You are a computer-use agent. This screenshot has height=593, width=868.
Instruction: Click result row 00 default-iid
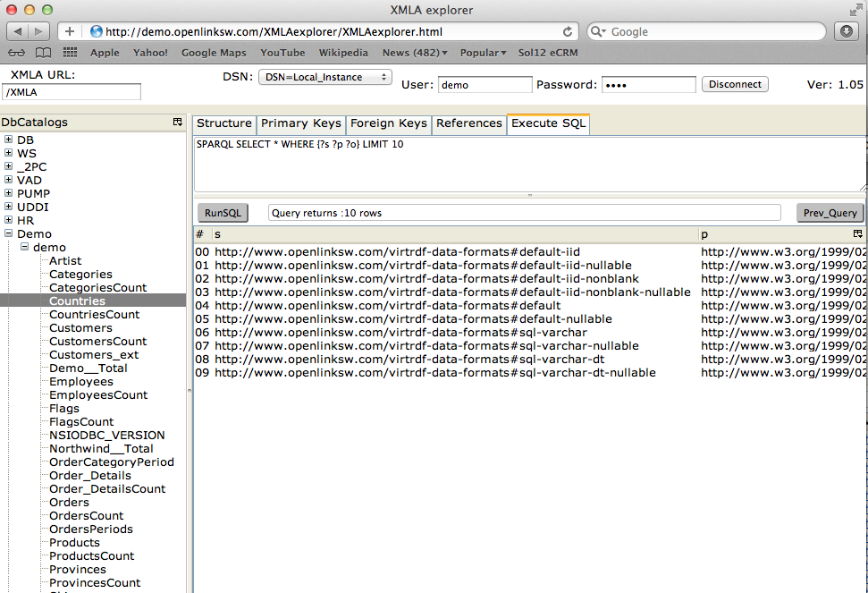(x=529, y=251)
